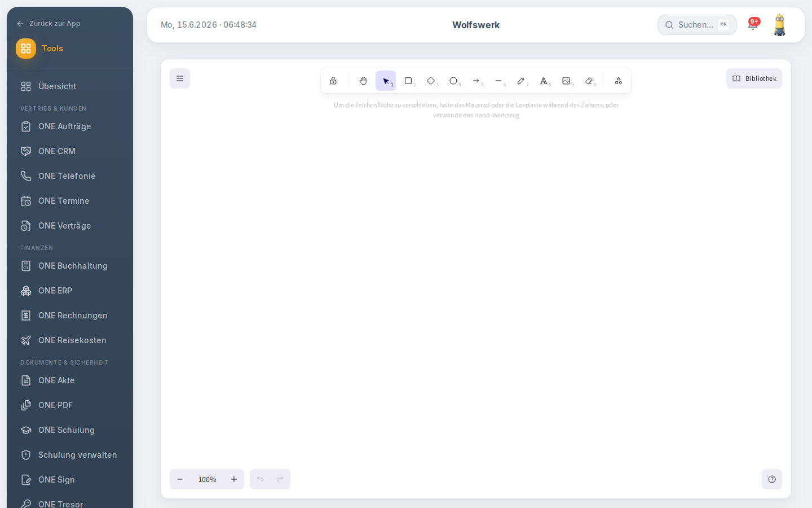
Task: Click the orange Tools grid icon
Action: coord(26,49)
